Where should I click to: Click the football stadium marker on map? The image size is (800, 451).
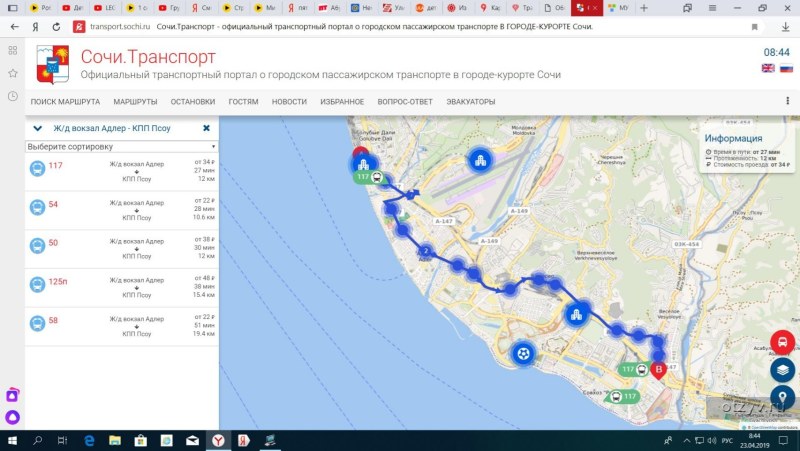point(522,353)
